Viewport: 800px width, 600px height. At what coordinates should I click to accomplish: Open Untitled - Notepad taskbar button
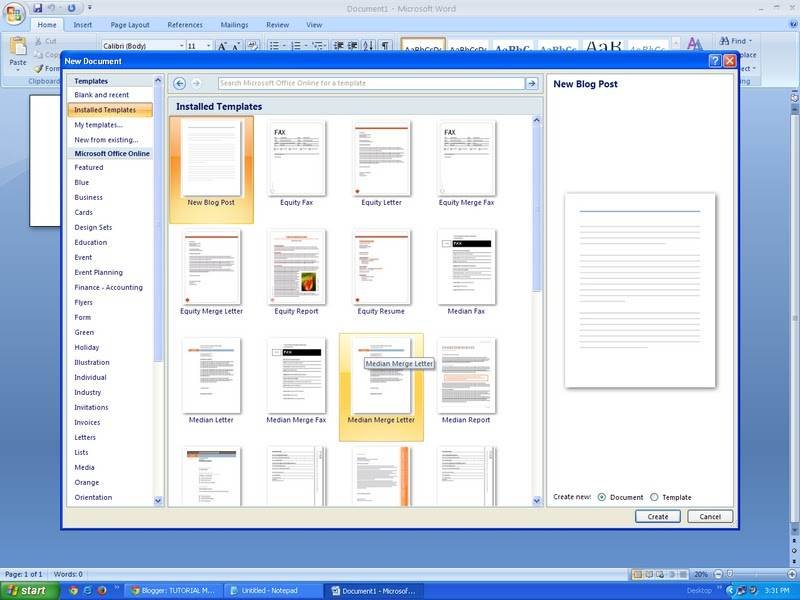tap(273, 591)
